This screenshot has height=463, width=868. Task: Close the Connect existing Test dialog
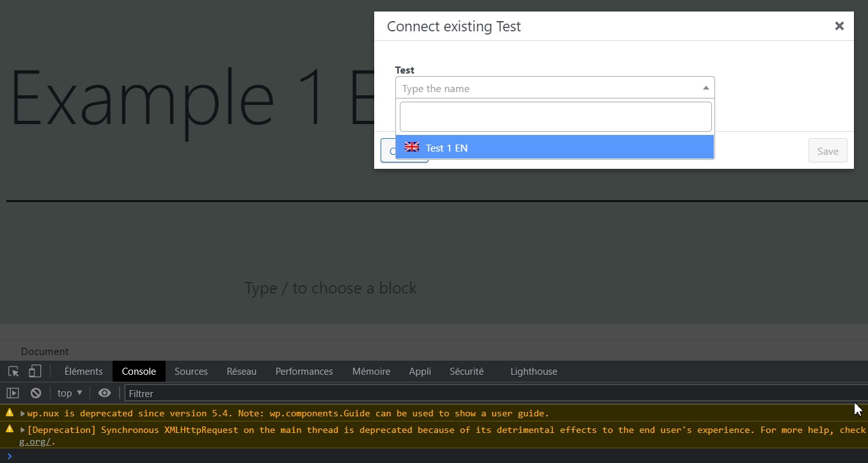click(x=839, y=26)
